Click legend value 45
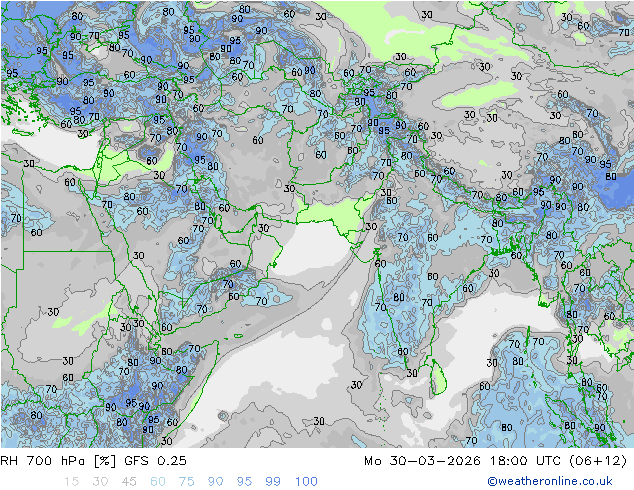 [x=129, y=481]
